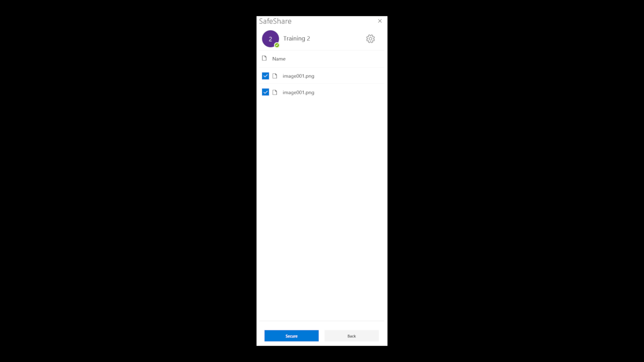Close the SafeShare panel
Viewport: 644px width, 362px height.
pyautogui.click(x=380, y=21)
